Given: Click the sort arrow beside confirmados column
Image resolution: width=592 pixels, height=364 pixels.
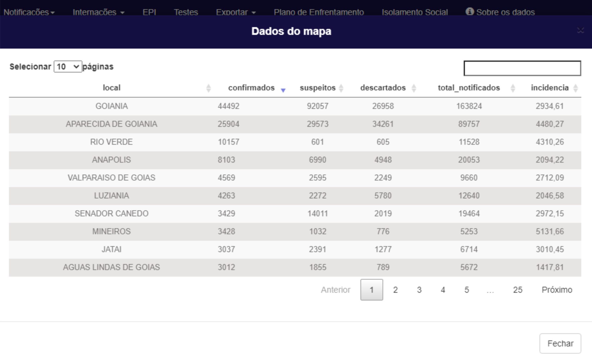Looking at the screenshot, I should 283,90.
